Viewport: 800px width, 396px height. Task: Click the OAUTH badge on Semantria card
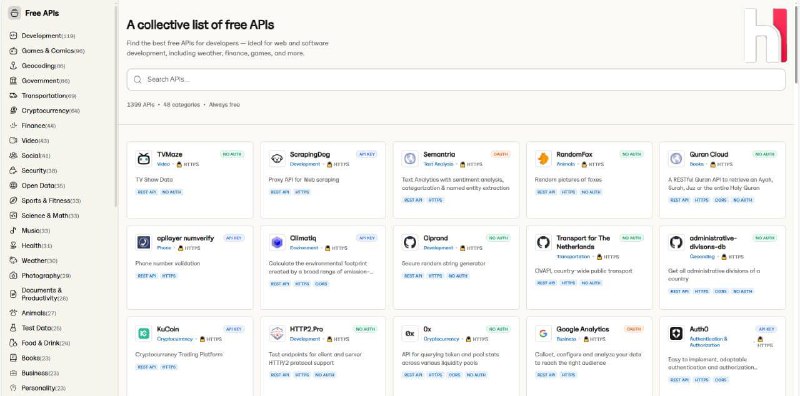[x=501, y=154]
